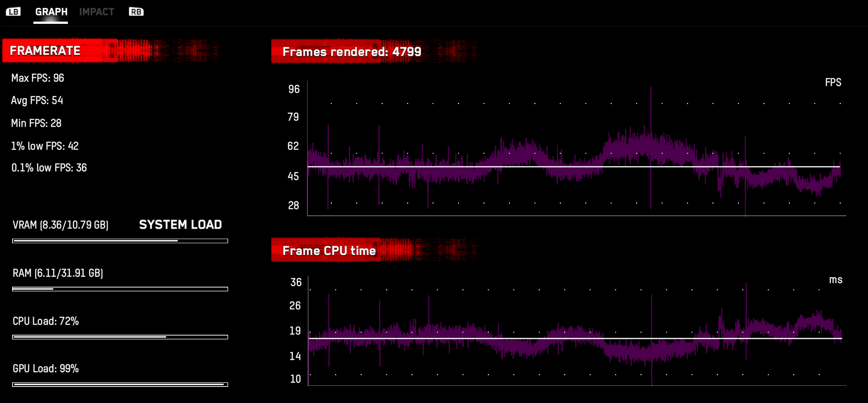Click the Avg FPS: 54 stat

[x=37, y=100]
